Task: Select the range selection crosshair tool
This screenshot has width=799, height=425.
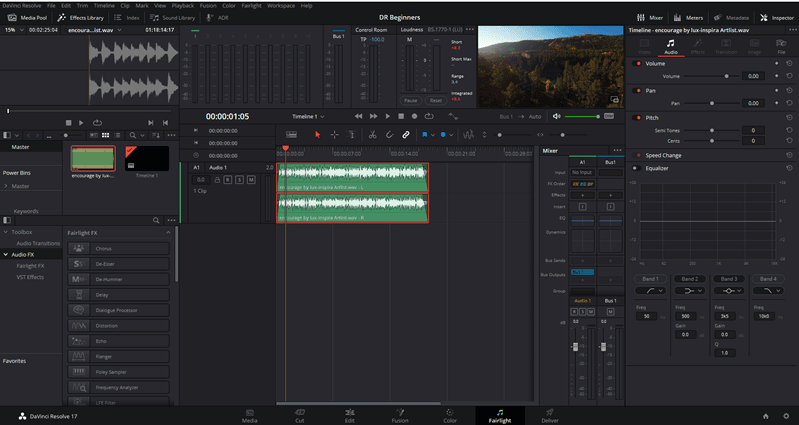Action: point(334,135)
